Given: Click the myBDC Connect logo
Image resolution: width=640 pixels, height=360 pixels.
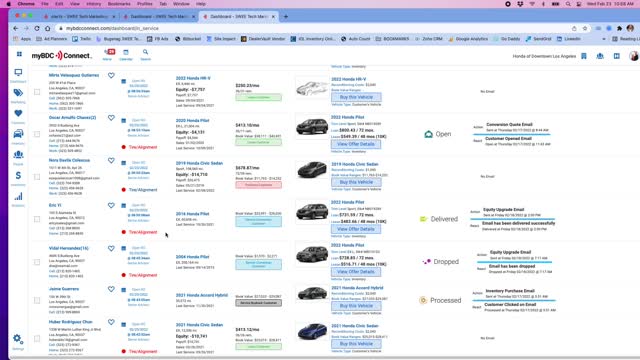Looking at the screenshot, I should tap(62, 56).
